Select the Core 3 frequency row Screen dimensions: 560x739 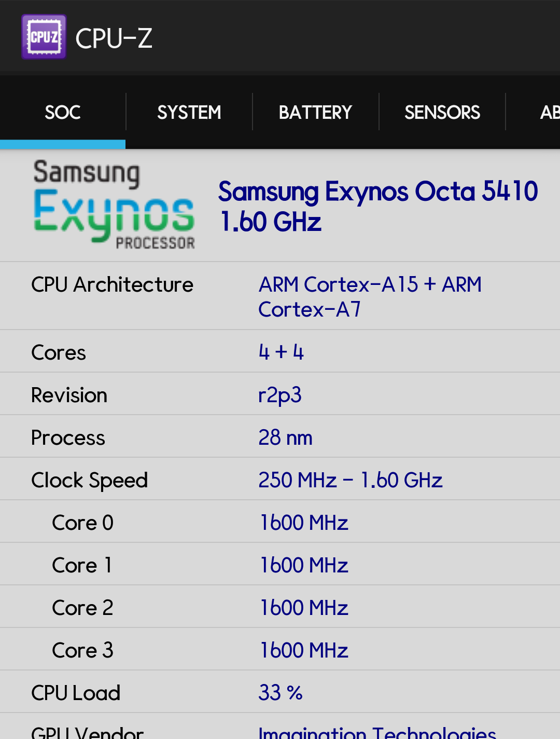coord(280,650)
